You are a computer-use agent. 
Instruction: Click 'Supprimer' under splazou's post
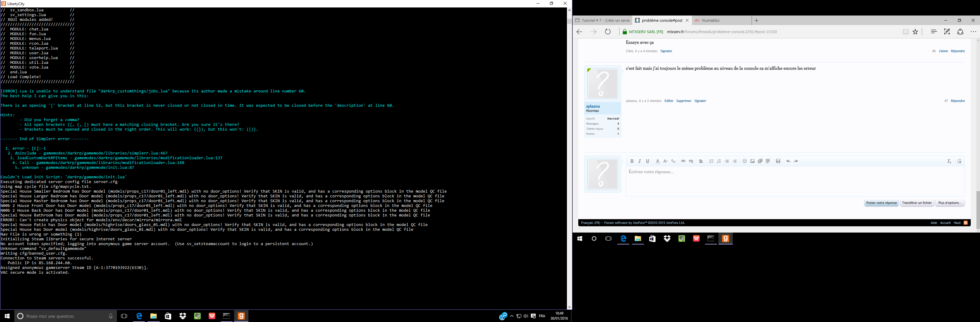(x=684, y=101)
